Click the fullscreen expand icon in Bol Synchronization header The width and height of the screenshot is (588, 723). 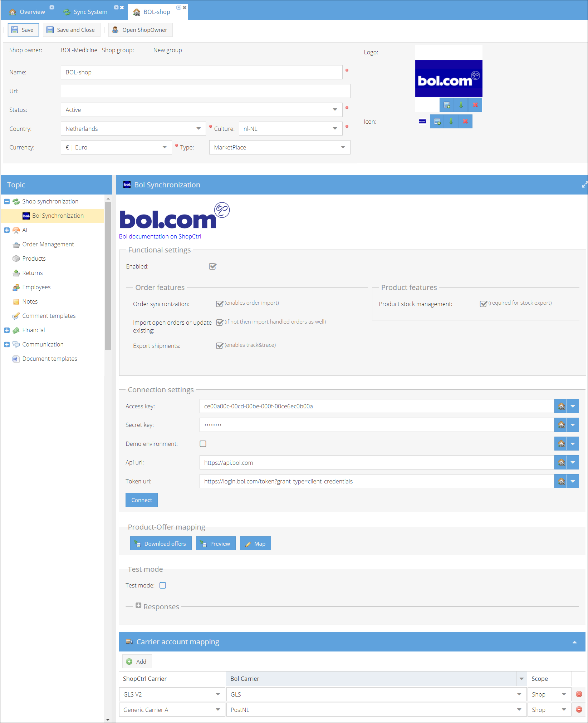tap(584, 185)
